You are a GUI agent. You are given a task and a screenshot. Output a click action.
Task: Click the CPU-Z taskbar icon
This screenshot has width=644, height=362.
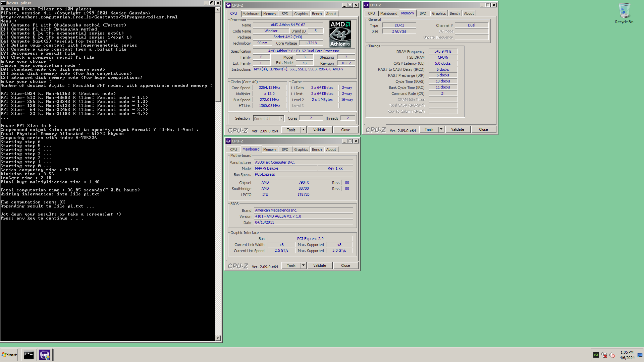[x=45, y=355]
